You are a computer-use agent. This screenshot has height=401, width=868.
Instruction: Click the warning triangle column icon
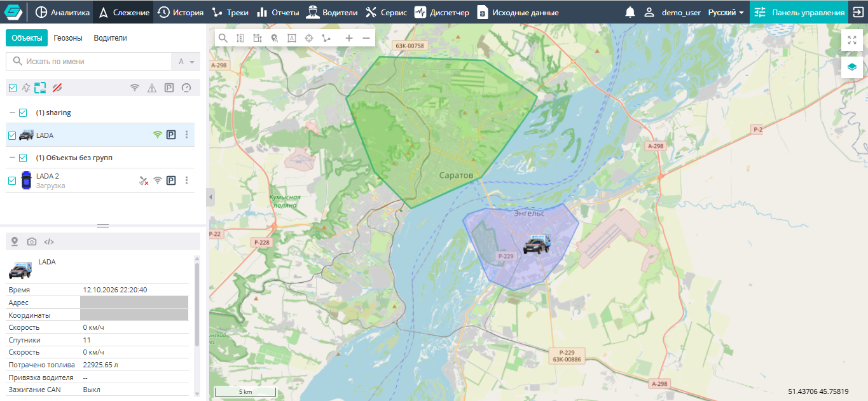(152, 88)
